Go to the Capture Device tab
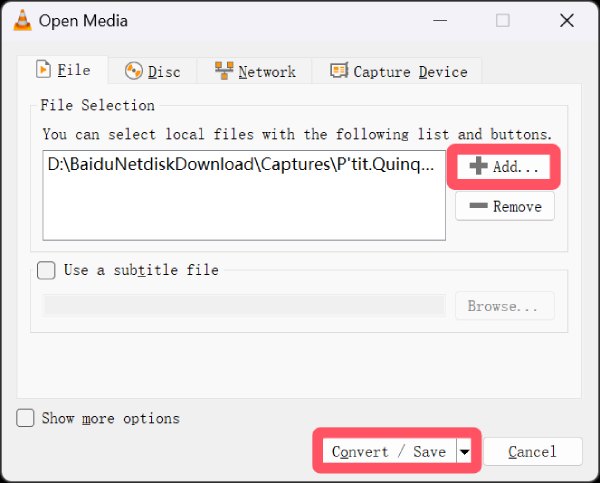Screen dimensions: 600x483 point(397,71)
